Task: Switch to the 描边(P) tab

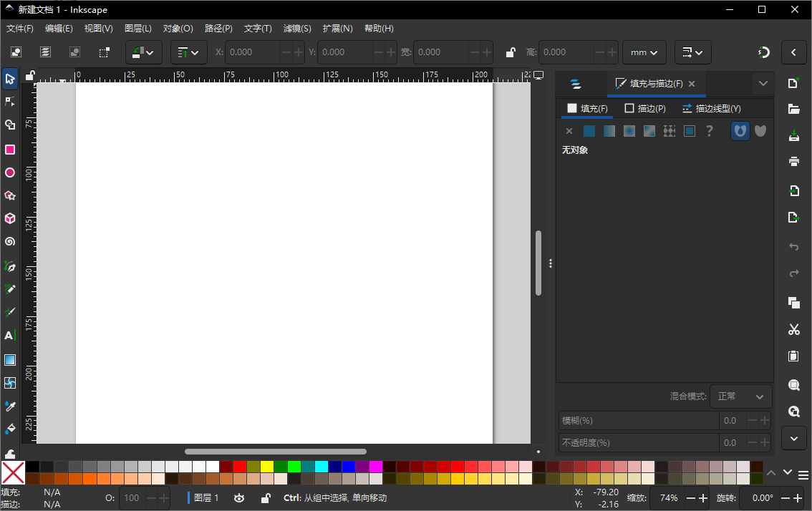Action: click(x=645, y=108)
